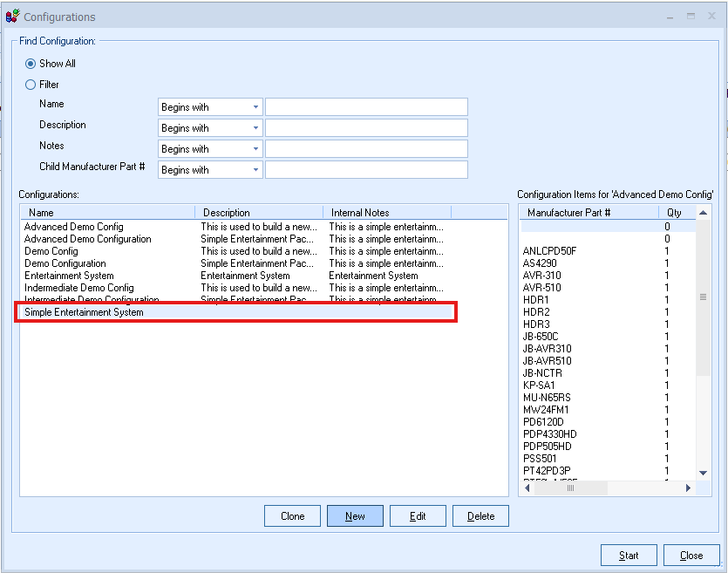Select the Entertainment System configuration row
The height and width of the screenshot is (573, 728).
click(x=69, y=276)
